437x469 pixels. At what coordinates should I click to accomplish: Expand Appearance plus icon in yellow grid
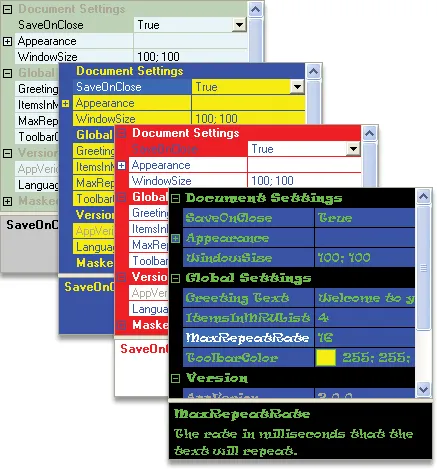point(65,104)
